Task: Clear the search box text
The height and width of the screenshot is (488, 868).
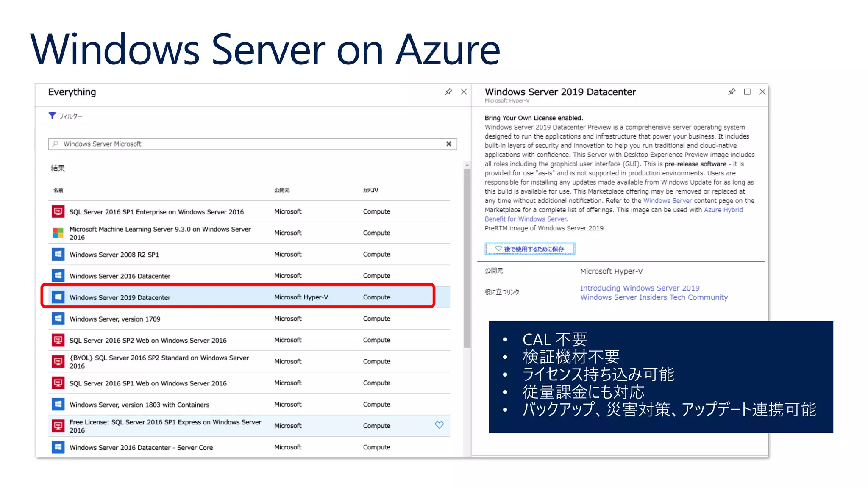Action: (449, 144)
